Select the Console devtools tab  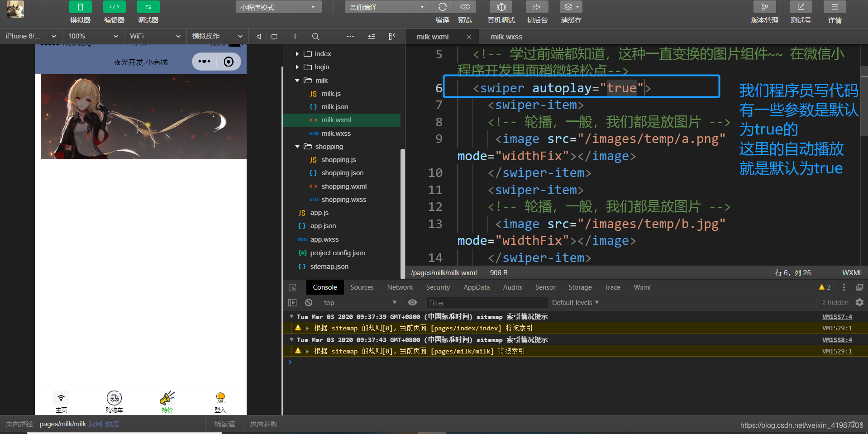[325, 287]
